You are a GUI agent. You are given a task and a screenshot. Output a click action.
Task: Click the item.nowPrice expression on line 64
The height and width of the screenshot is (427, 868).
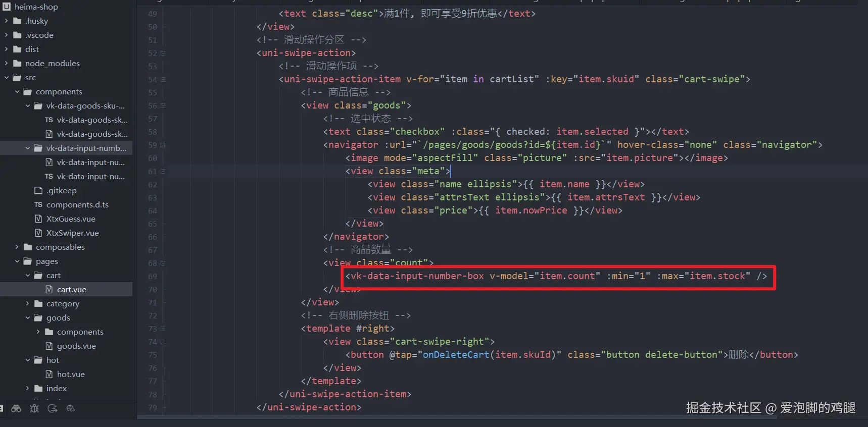click(x=531, y=210)
